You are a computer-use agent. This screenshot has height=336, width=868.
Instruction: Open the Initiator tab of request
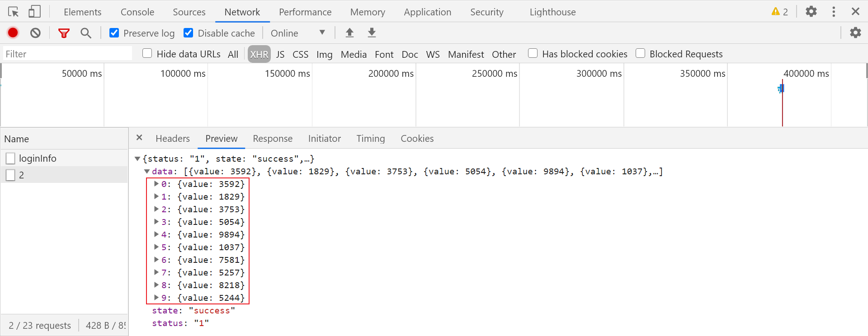(x=325, y=139)
